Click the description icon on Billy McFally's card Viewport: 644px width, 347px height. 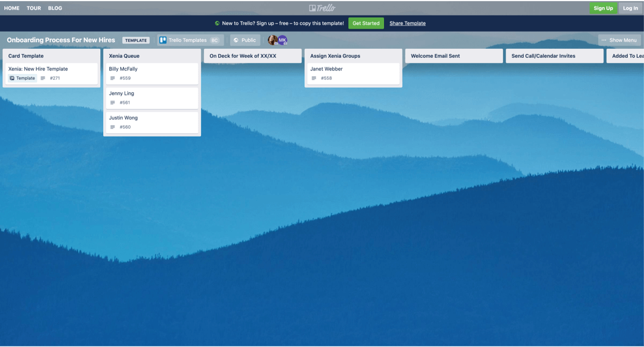point(113,78)
